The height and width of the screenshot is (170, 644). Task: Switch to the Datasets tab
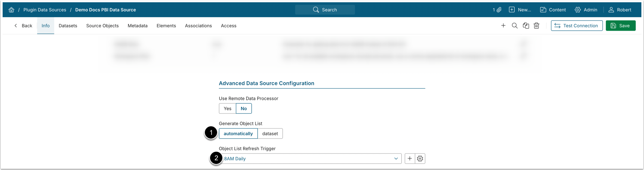point(68,26)
